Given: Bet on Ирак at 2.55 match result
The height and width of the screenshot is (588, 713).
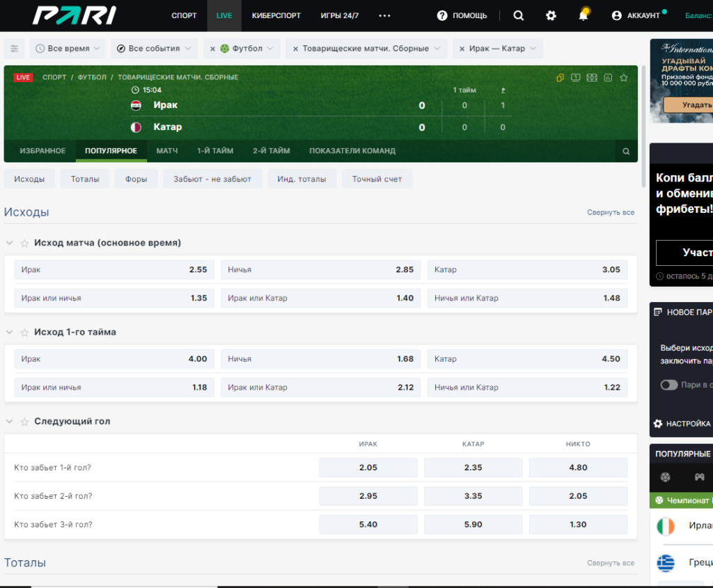Looking at the screenshot, I should [114, 270].
